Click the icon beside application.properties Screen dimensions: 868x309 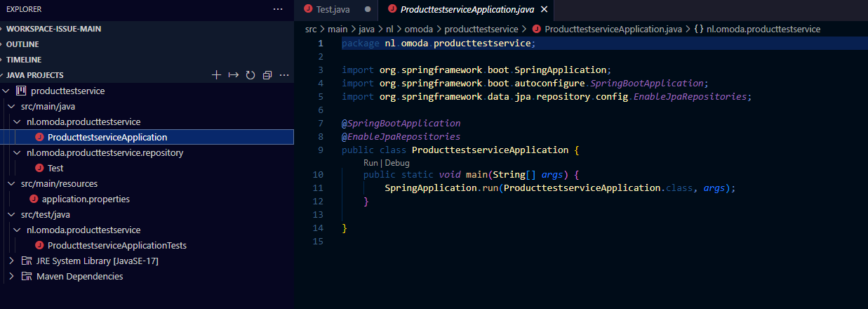pyautogui.click(x=34, y=199)
